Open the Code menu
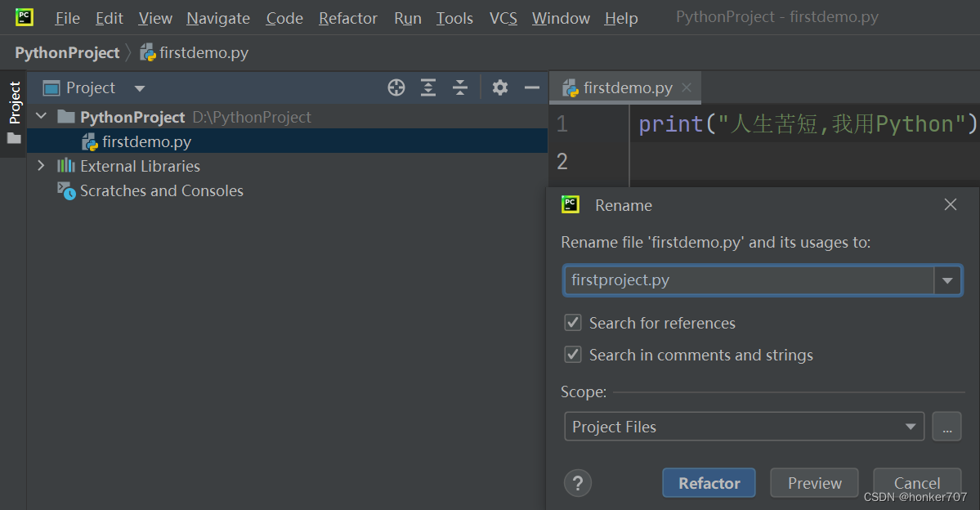 coord(284,19)
